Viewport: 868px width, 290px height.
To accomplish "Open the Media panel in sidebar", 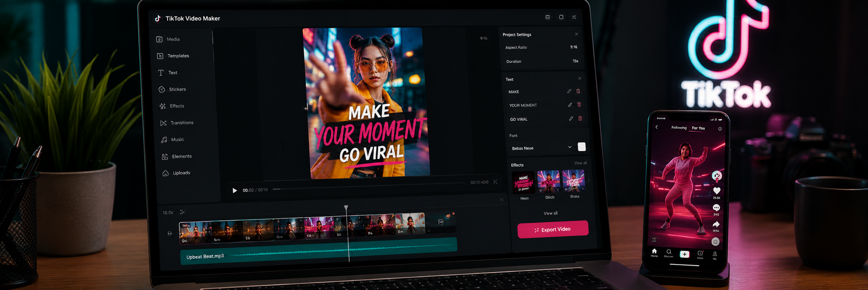I will pos(168,39).
